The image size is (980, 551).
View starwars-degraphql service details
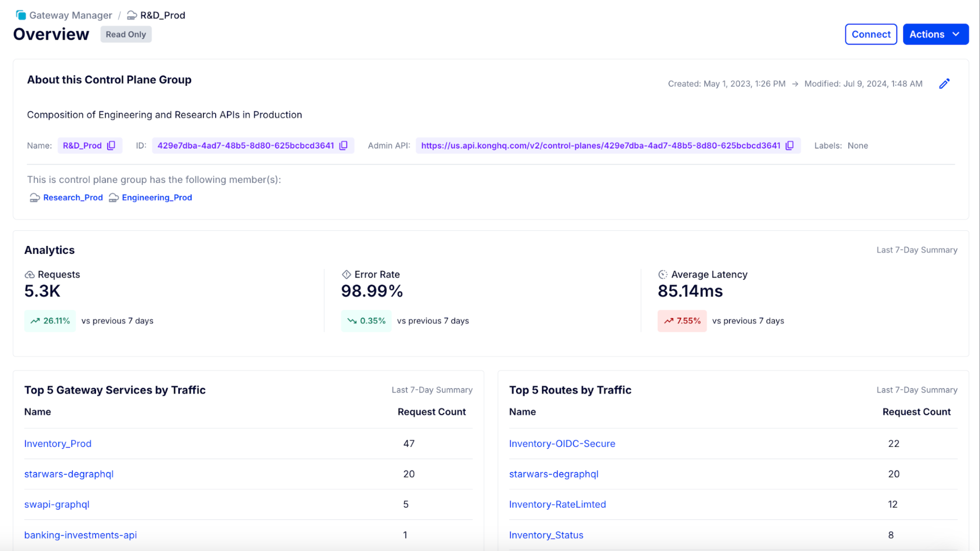[69, 474]
